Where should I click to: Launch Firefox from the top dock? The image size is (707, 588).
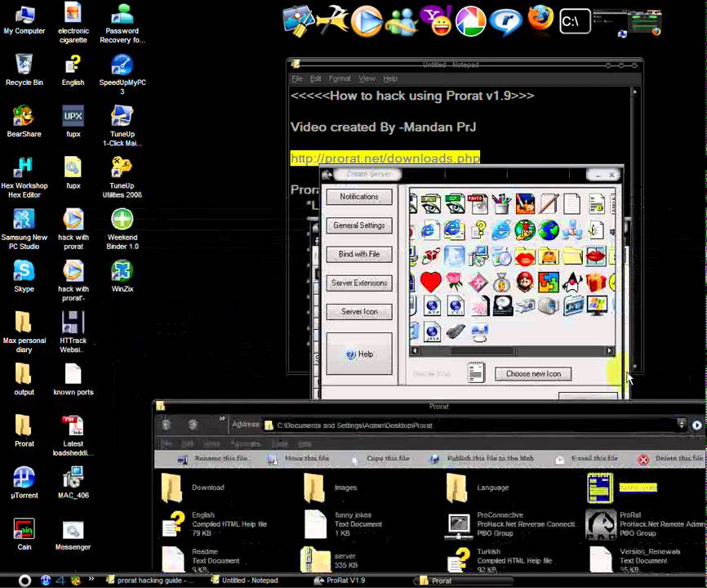[x=540, y=19]
